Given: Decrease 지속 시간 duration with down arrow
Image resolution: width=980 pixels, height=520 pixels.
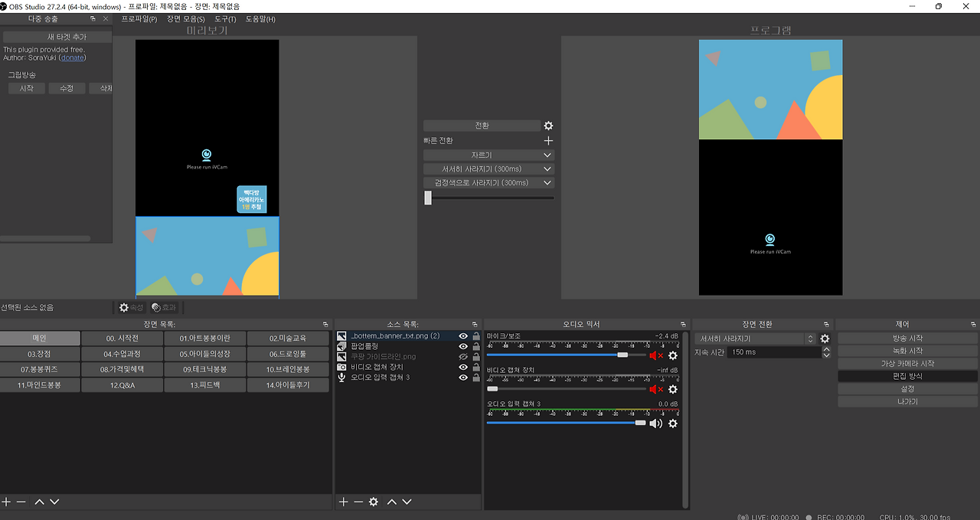Looking at the screenshot, I should click(x=826, y=355).
